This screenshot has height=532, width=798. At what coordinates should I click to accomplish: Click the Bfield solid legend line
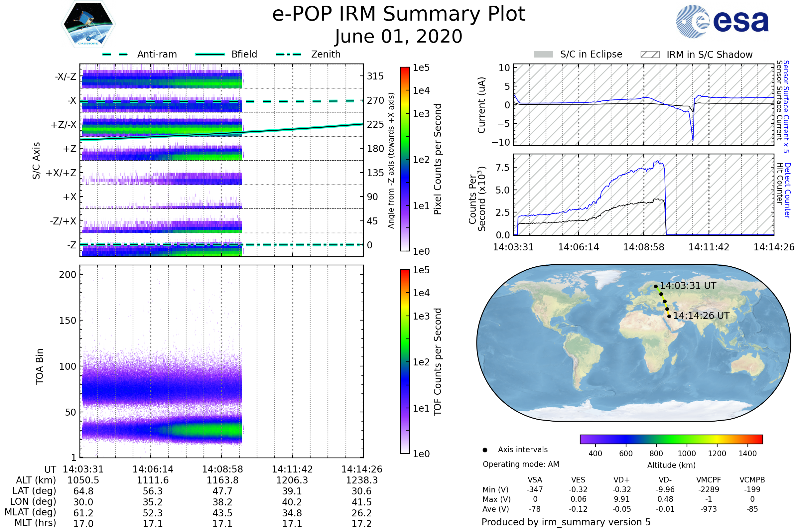point(210,54)
